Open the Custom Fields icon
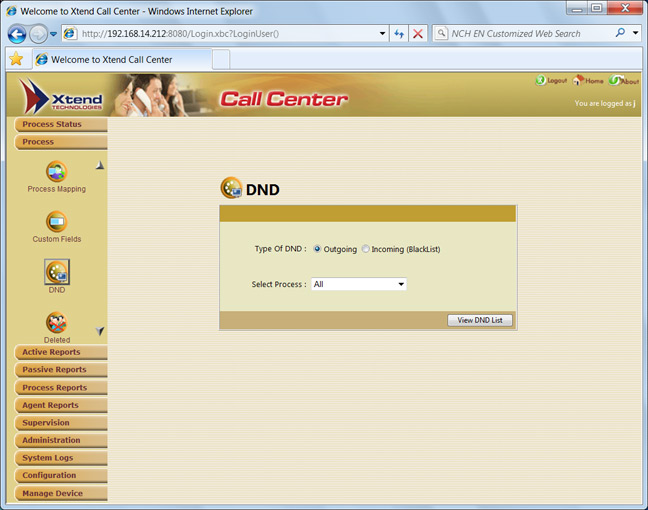Screen dimensions: 648x510 coord(57,222)
